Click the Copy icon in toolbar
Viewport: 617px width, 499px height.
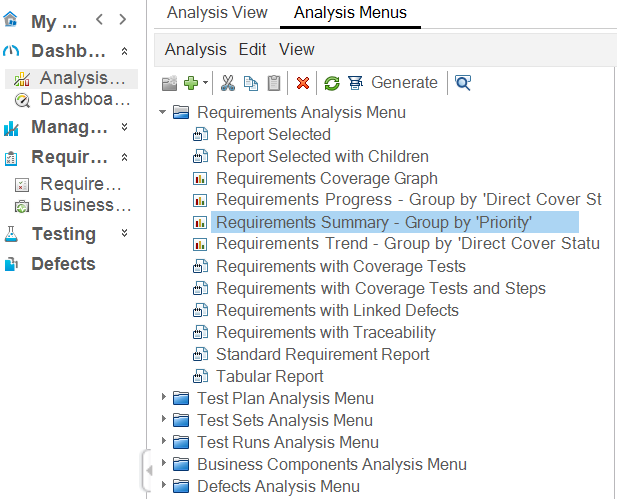[251, 83]
